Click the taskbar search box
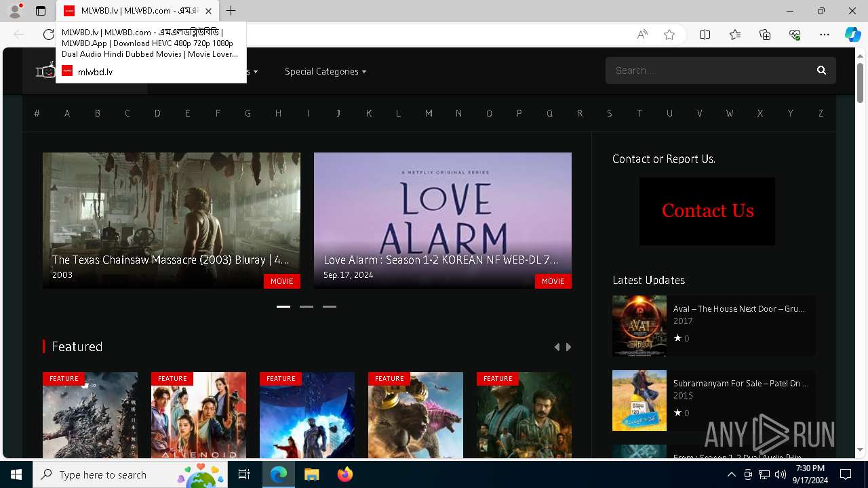868x488 pixels. [x=130, y=474]
